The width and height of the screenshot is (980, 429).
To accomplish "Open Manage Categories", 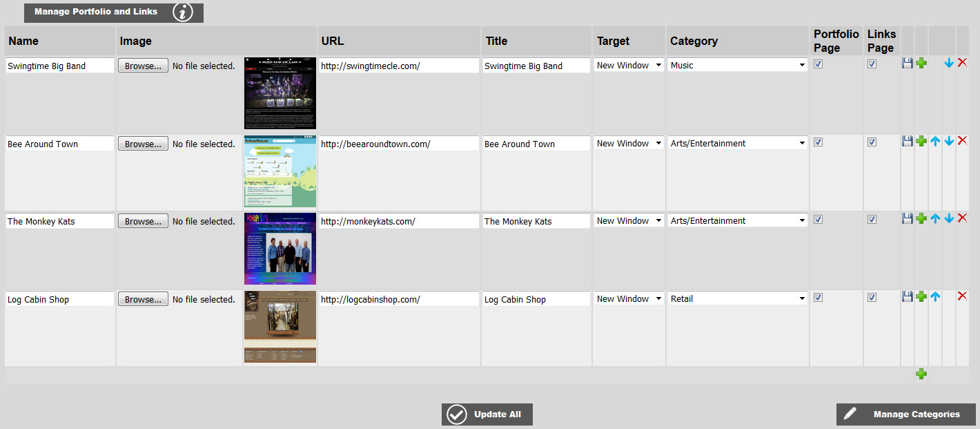I will tap(906, 414).
